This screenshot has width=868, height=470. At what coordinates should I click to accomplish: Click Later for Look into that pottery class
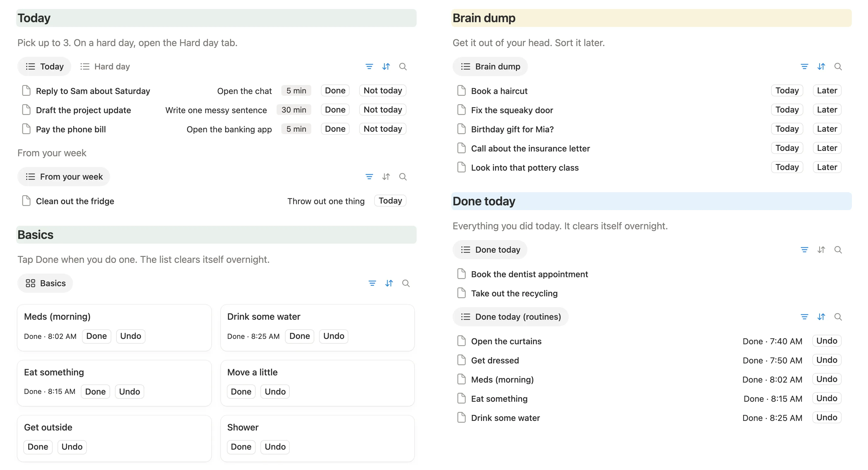pyautogui.click(x=827, y=167)
